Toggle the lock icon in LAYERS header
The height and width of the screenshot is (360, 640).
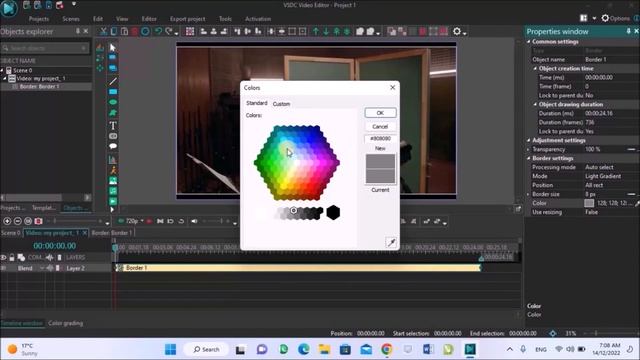click(12, 257)
